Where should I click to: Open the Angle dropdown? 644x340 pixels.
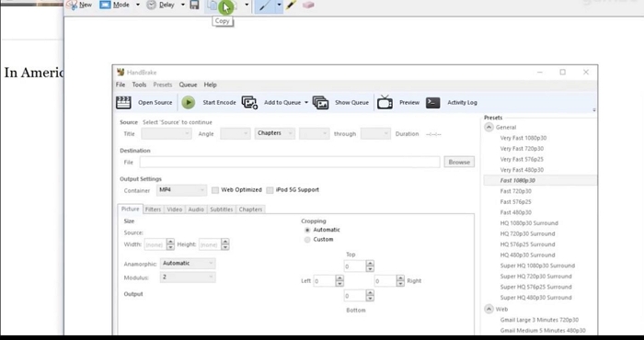(x=236, y=134)
